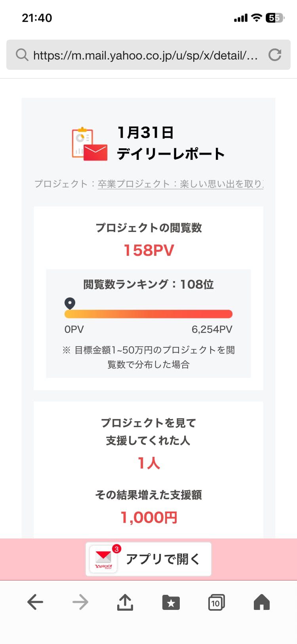The width and height of the screenshot is (297, 644).
Task: Tap the 158PV view count
Action: tap(149, 250)
